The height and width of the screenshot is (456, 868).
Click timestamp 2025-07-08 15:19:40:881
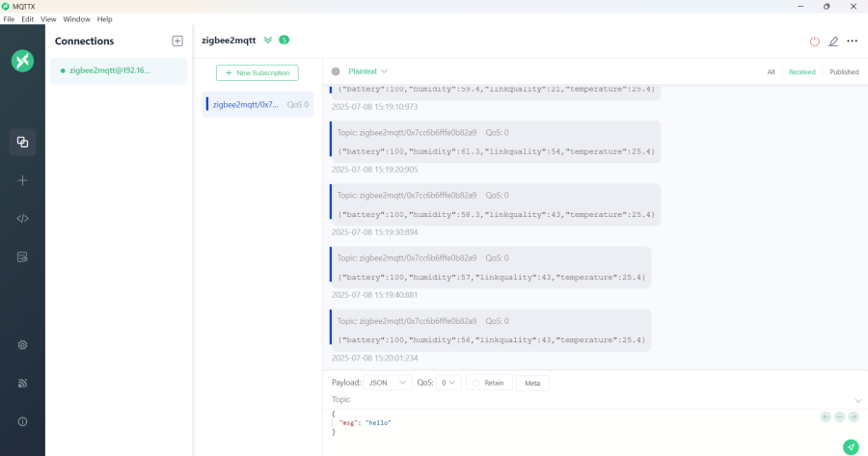point(375,295)
